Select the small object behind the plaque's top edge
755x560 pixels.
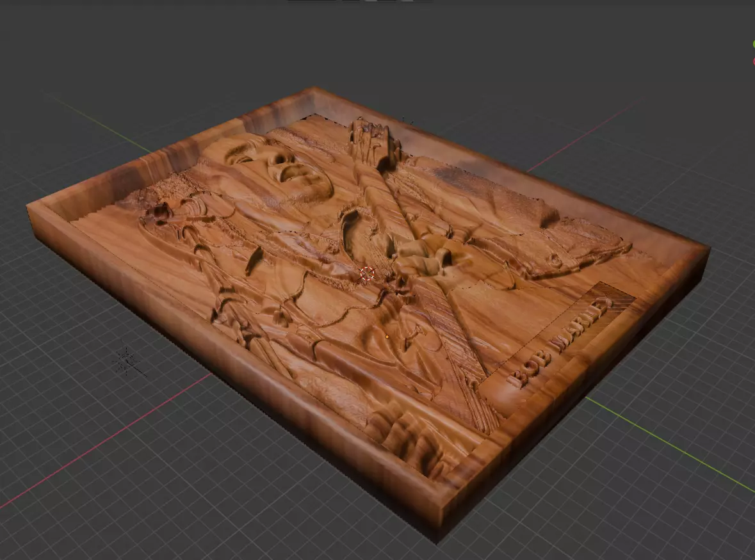[409, 120]
